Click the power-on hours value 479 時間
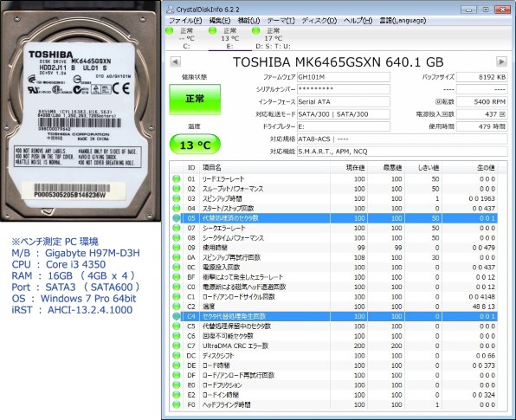The image size is (516, 420). point(481,126)
